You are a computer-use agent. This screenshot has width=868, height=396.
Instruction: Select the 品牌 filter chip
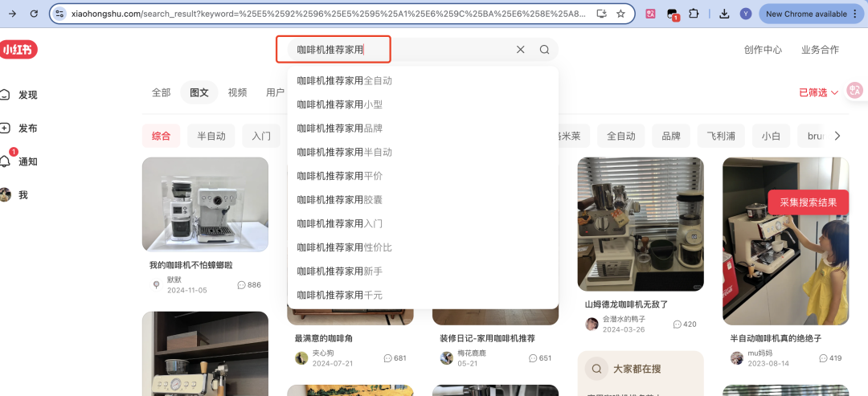[x=671, y=136]
